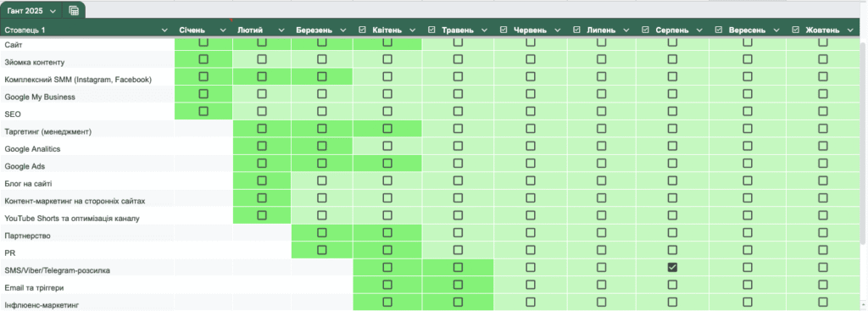Expand the Травень column dropdown arrow
This screenshot has height=311, width=868.
point(484,30)
